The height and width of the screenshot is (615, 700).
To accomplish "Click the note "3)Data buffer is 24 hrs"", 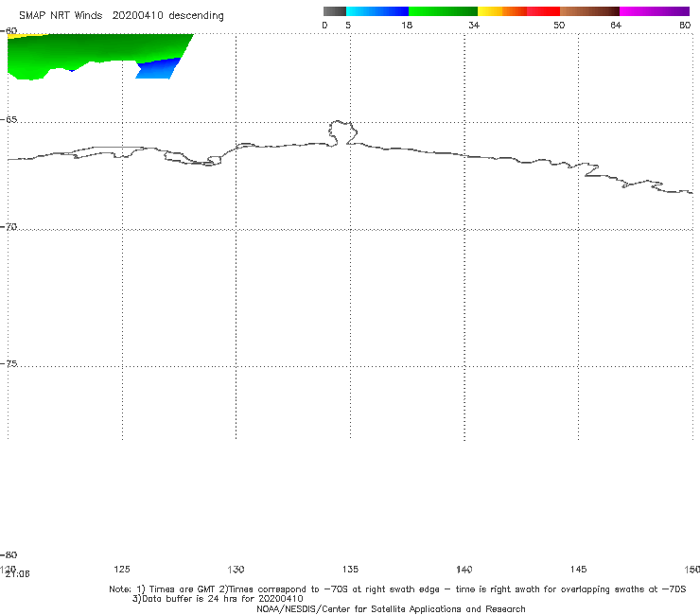I will coord(218,599).
